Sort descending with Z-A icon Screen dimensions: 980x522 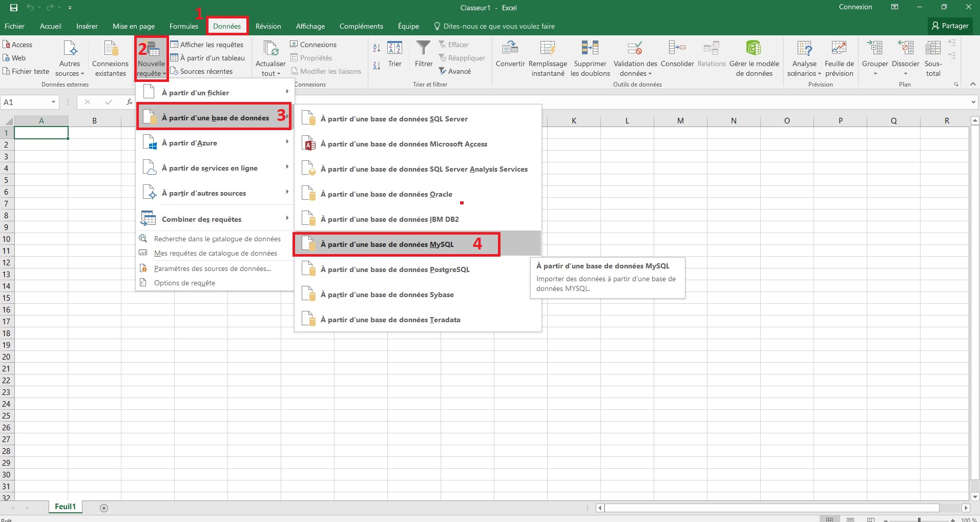(x=377, y=66)
